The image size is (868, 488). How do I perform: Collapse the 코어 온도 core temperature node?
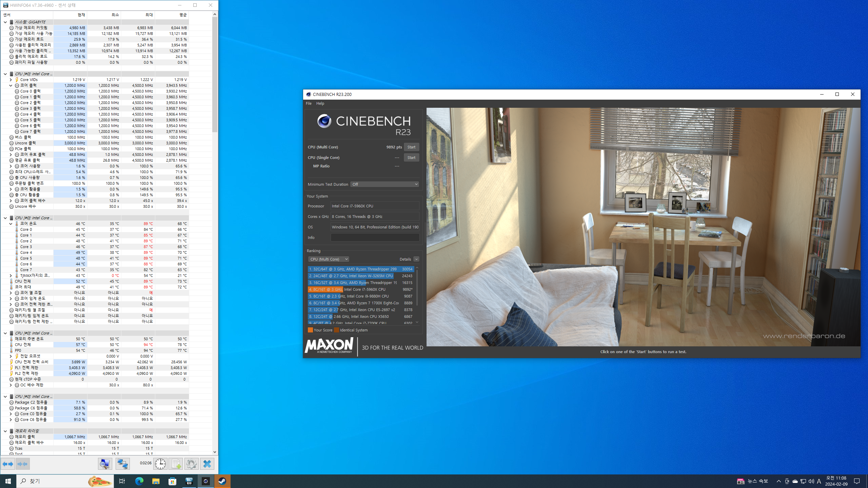[11, 224]
